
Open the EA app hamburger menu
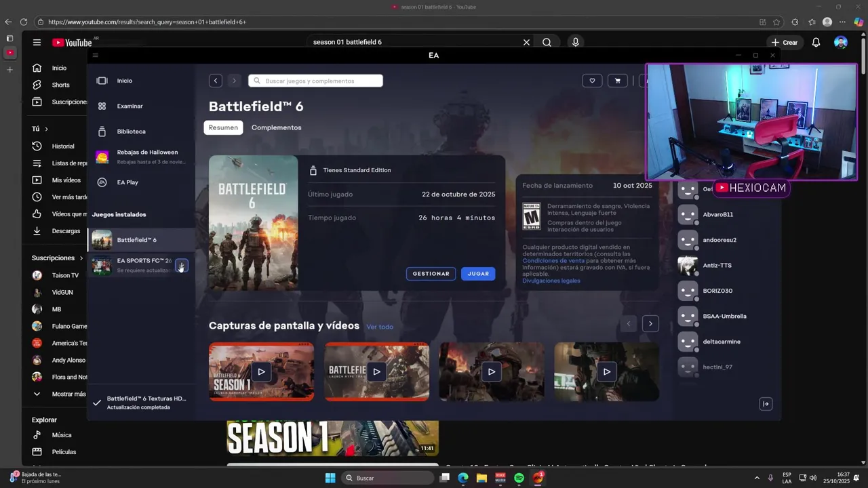tap(96, 55)
